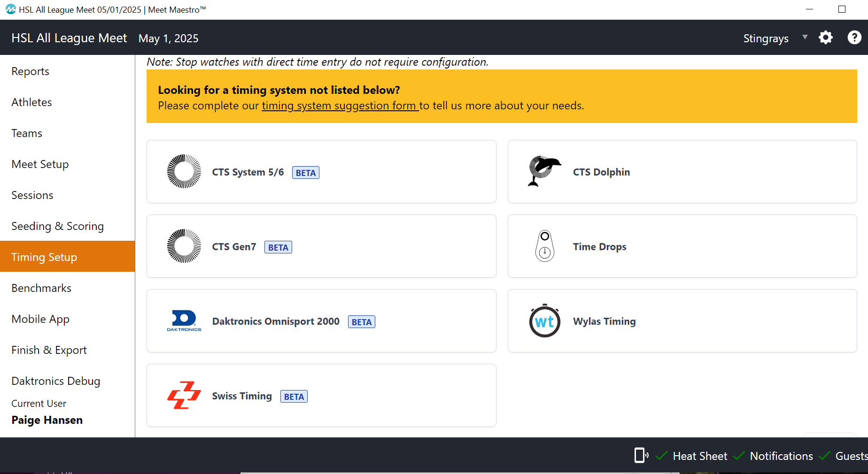Click the Wylas Timing stopwatch logo
This screenshot has height=474, width=868.
tap(545, 321)
